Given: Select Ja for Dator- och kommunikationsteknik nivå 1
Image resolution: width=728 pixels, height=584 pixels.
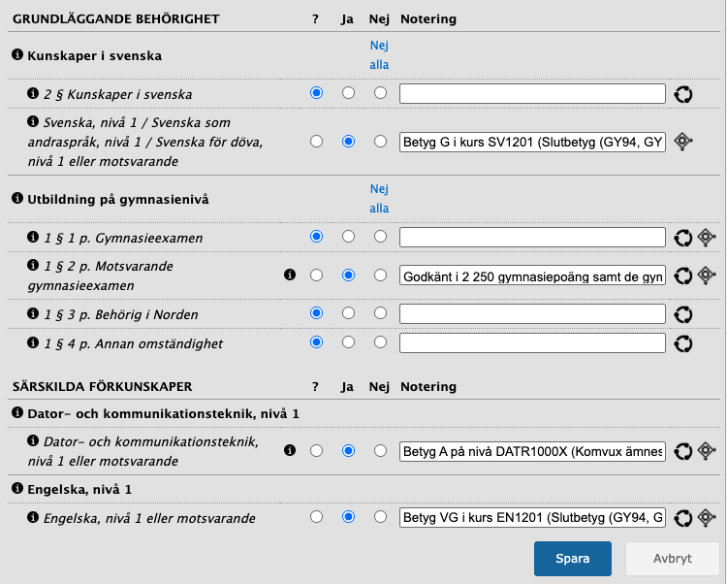Looking at the screenshot, I should coord(348,450).
